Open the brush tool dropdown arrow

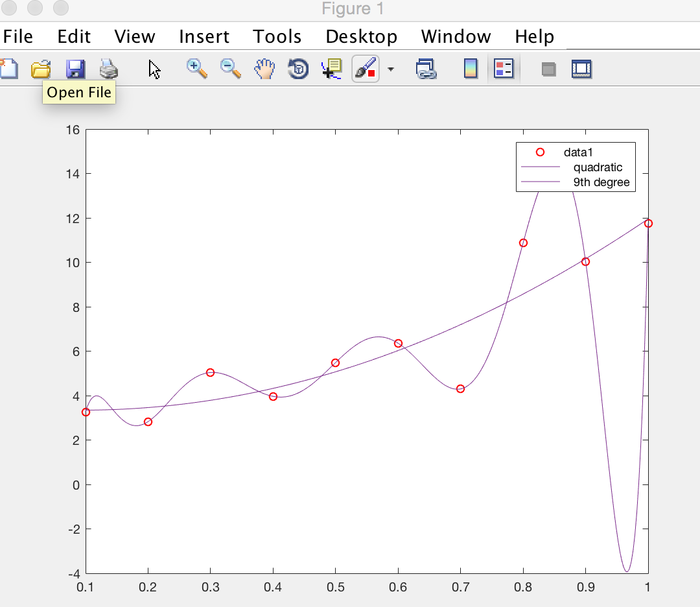391,69
